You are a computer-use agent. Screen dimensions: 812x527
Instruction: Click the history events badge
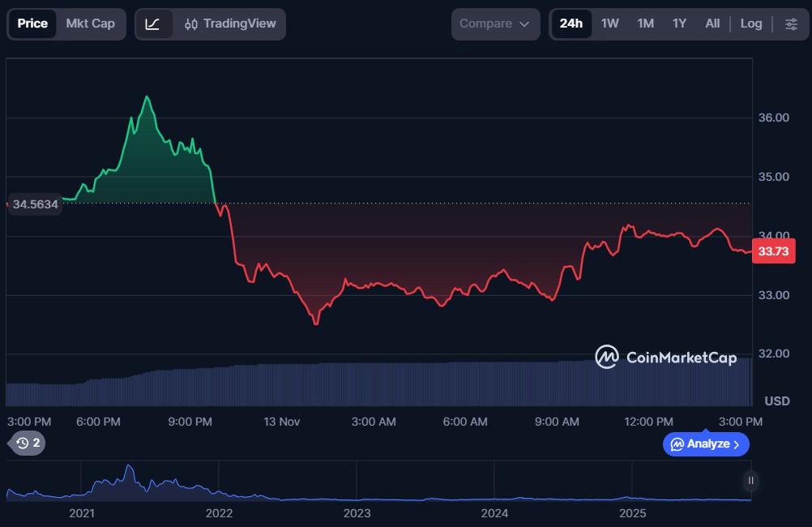28,443
